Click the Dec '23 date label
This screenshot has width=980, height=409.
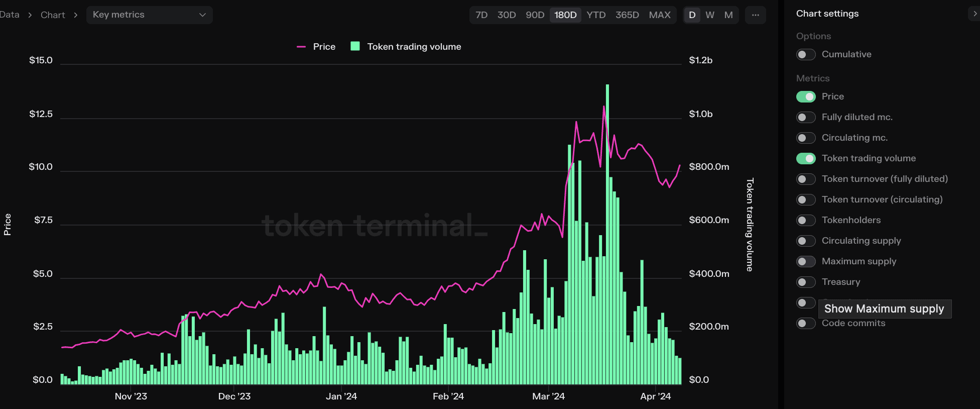[234, 396]
